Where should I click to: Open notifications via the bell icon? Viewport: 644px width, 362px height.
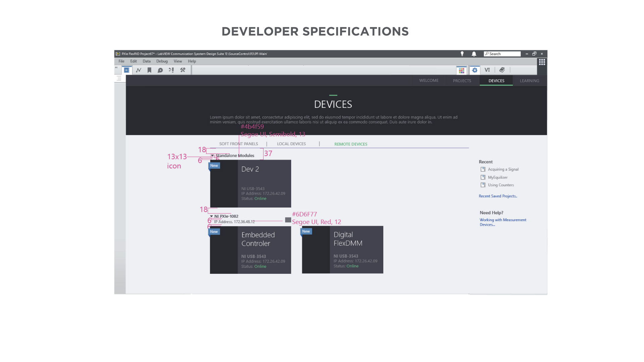[x=474, y=54]
